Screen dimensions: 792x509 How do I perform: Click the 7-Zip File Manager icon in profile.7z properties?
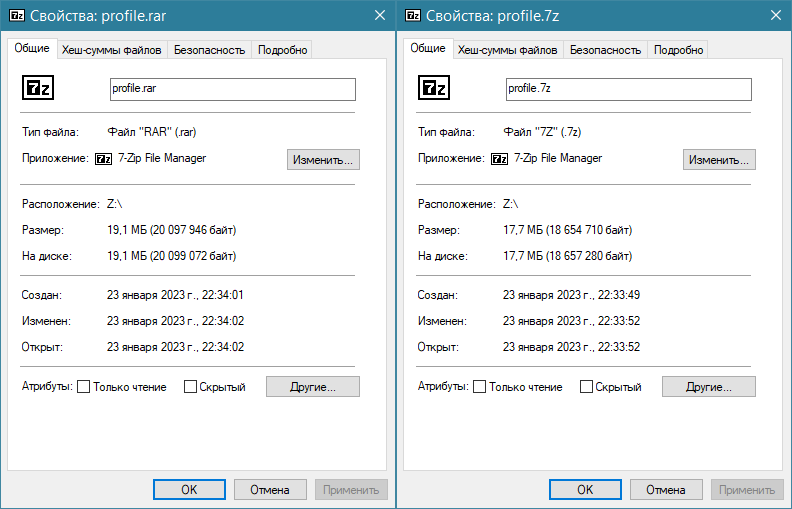point(499,159)
